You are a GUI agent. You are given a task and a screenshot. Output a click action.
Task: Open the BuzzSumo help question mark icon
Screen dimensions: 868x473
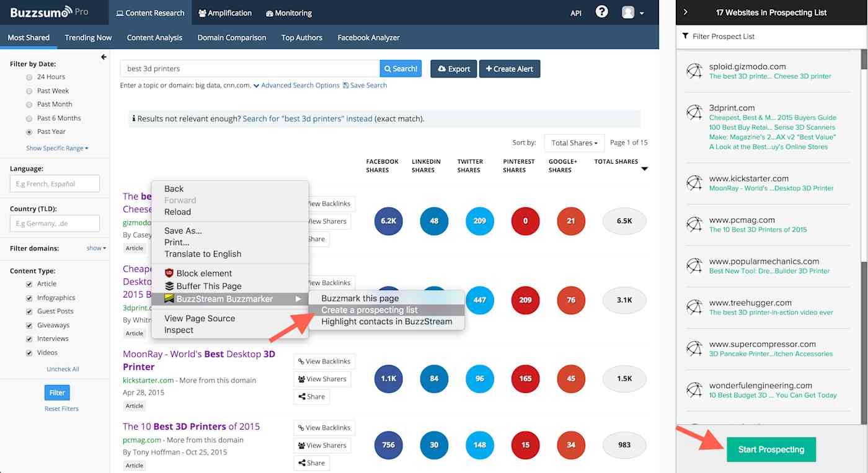click(601, 12)
